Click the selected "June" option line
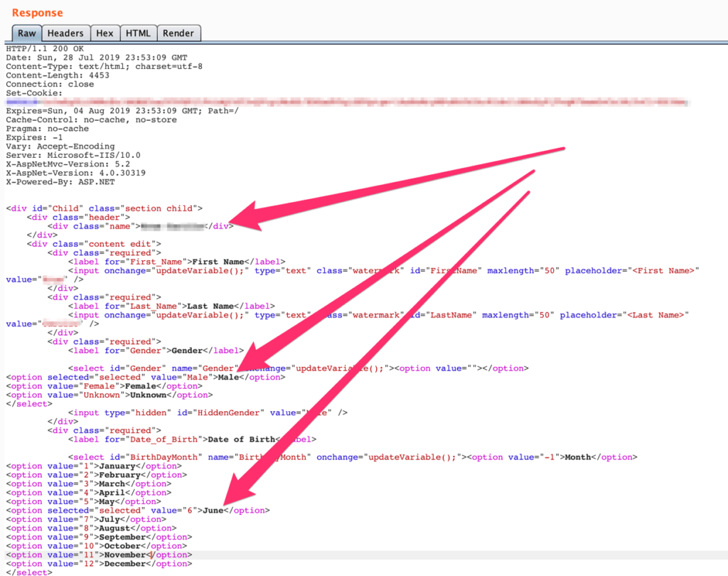 138,511
